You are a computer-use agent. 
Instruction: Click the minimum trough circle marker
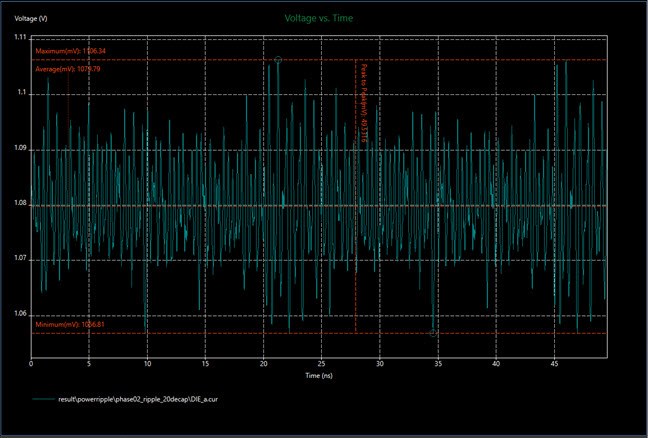pyautogui.click(x=433, y=333)
